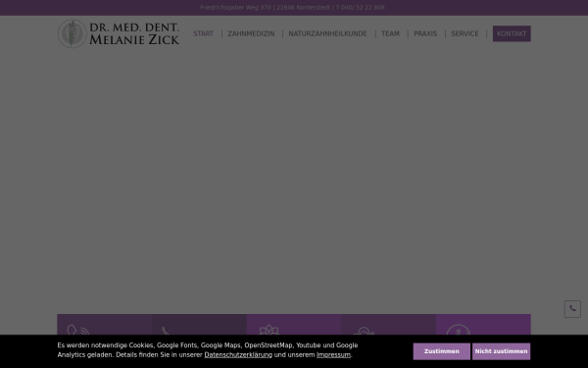Open the talking head tile icon
Screen dimensions: 588x368
click(78, 330)
